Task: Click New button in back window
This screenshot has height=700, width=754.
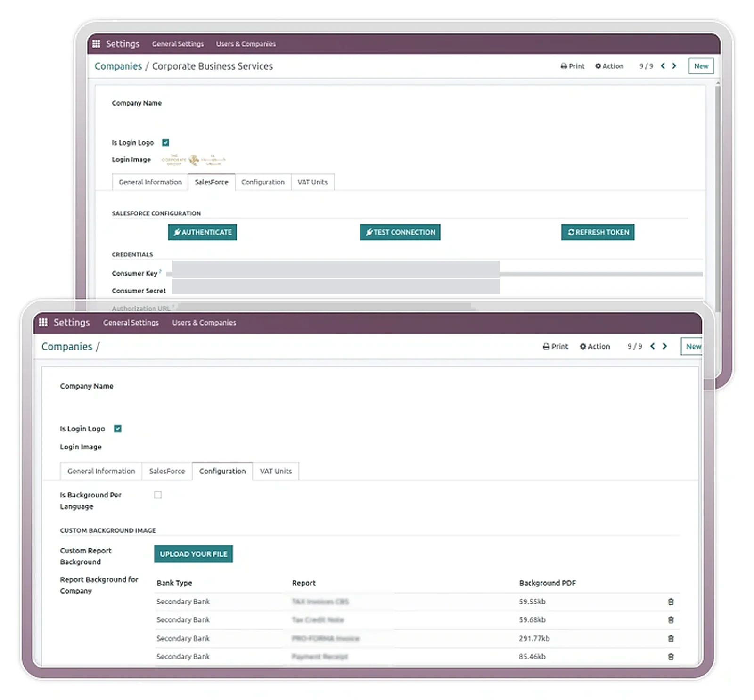Action: click(x=701, y=66)
